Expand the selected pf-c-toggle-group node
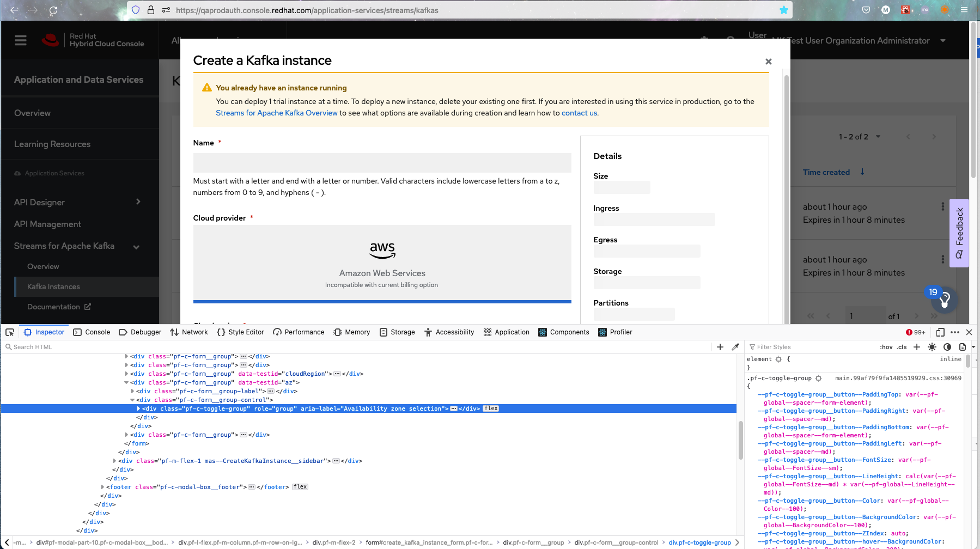This screenshot has width=980, height=549. 139,408
